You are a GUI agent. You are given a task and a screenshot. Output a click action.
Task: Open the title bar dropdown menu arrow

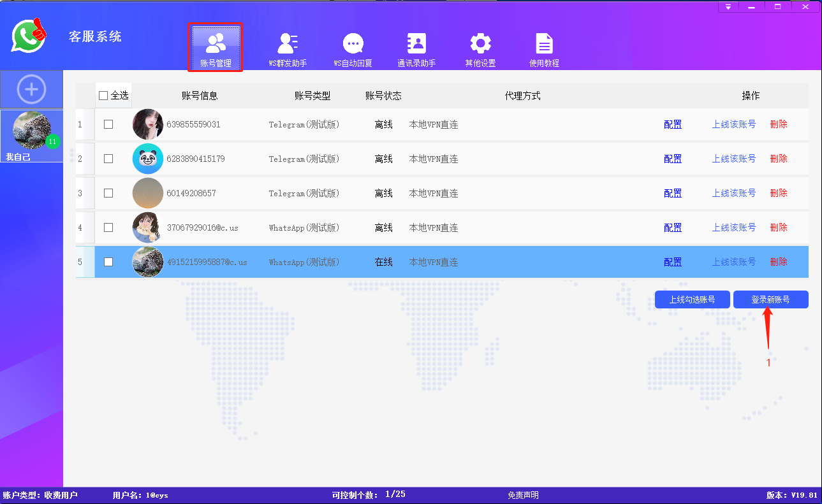coord(728,6)
